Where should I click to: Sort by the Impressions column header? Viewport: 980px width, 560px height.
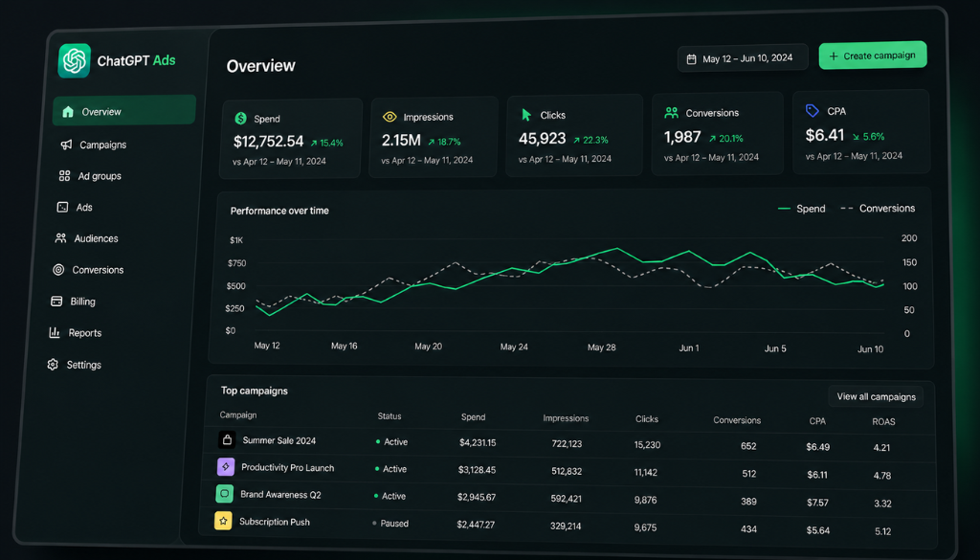point(566,418)
